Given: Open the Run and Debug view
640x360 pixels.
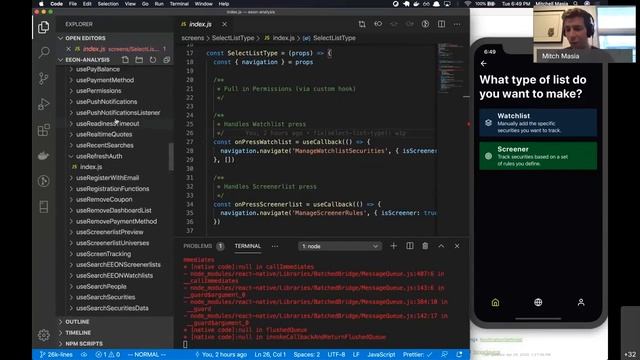Looking at the screenshot, I should pyautogui.click(x=44, y=104).
